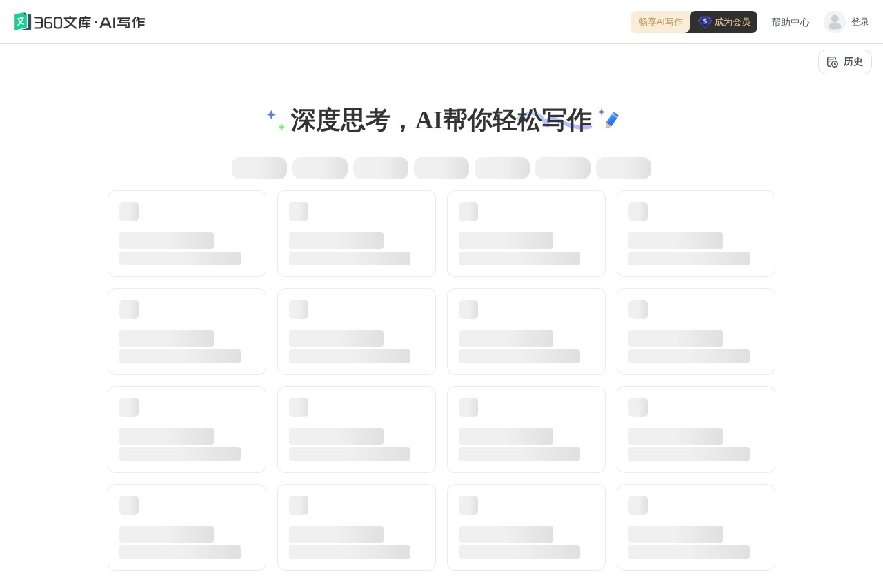Click the history clock-document icon
Screen dimensions: 883x588
[x=833, y=62]
